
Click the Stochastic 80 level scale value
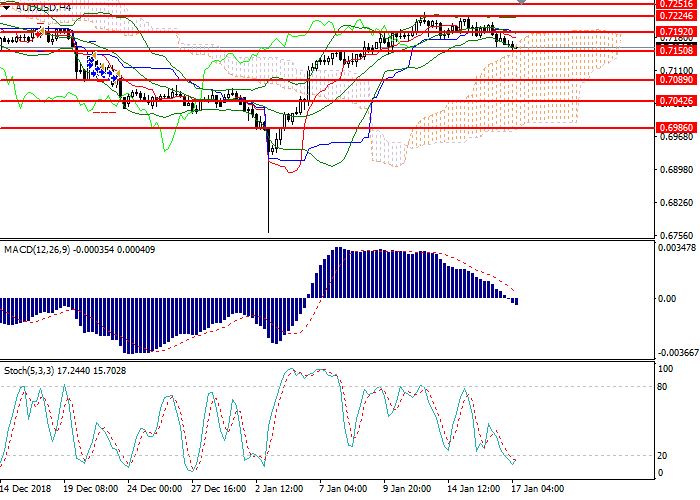(663, 387)
